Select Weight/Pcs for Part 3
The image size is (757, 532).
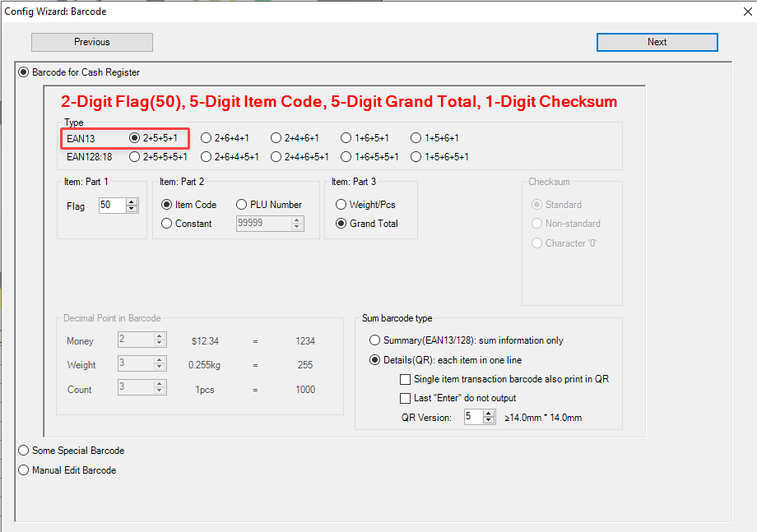tap(365, 205)
